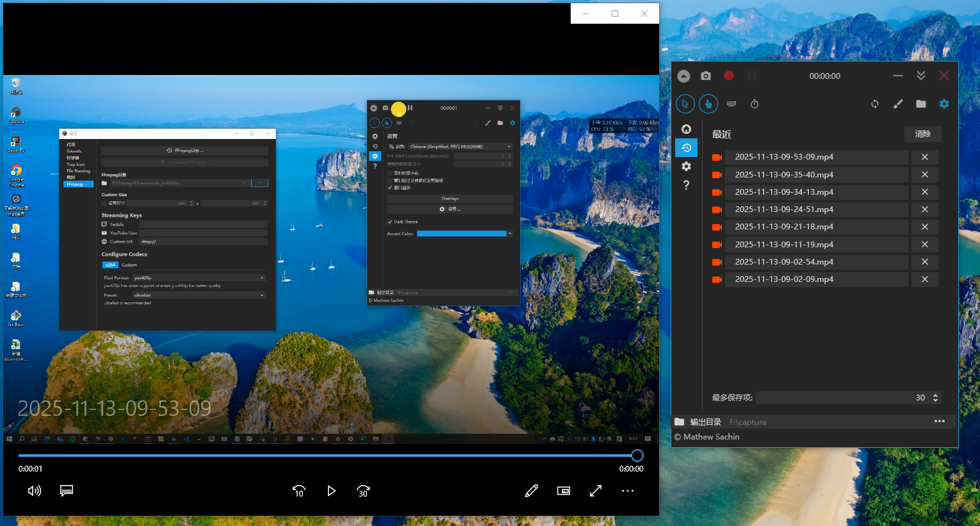
Task: Toggle the keystrokes keyboard button
Action: point(731,104)
